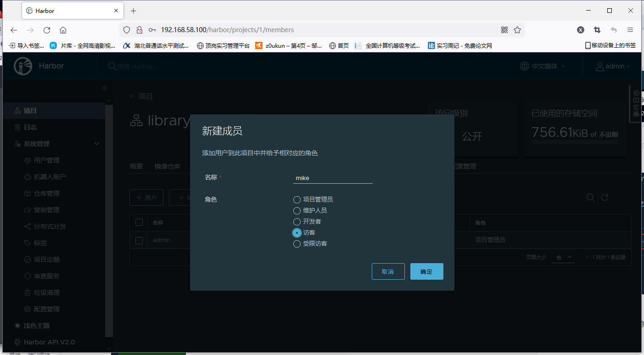The height and width of the screenshot is (355, 644).
Task: Click the refresh icon in members list
Action: click(605, 197)
